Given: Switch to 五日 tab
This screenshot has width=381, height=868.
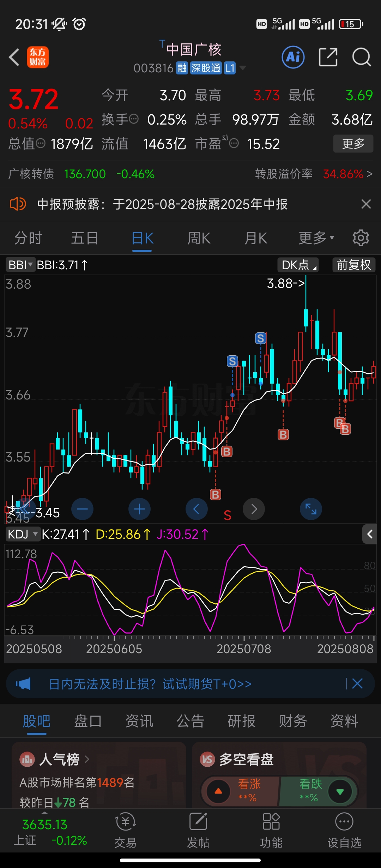Looking at the screenshot, I should click(85, 238).
